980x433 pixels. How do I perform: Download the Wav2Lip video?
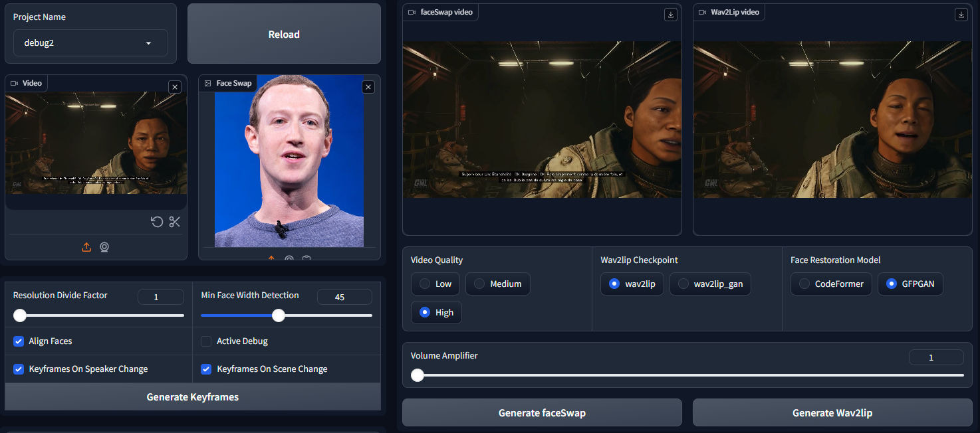961,15
